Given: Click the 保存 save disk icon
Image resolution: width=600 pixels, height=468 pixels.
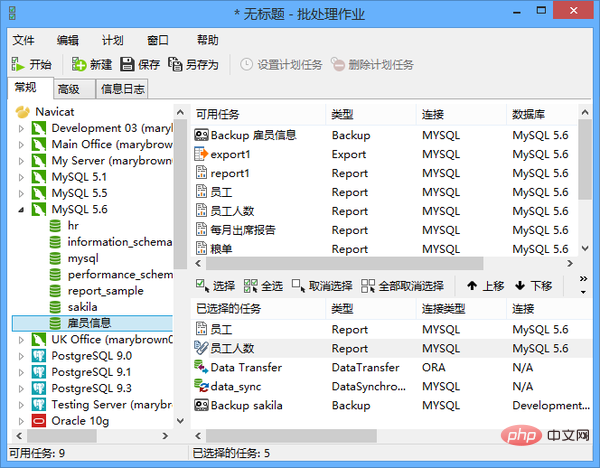Looking at the screenshot, I should (127, 64).
